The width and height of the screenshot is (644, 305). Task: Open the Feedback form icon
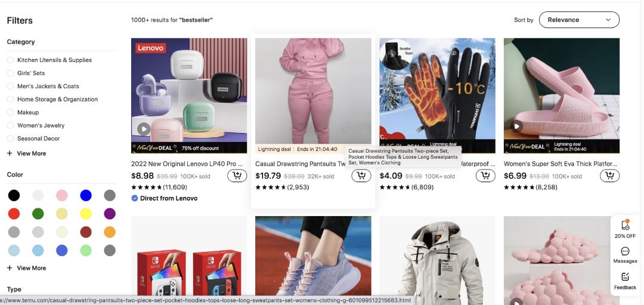[x=625, y=282]
